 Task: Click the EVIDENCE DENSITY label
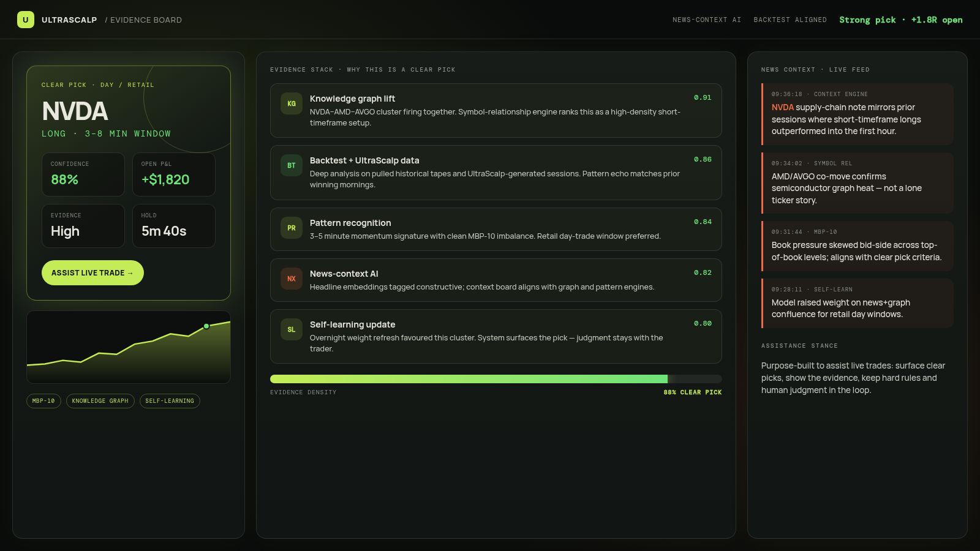pos(303,392)
